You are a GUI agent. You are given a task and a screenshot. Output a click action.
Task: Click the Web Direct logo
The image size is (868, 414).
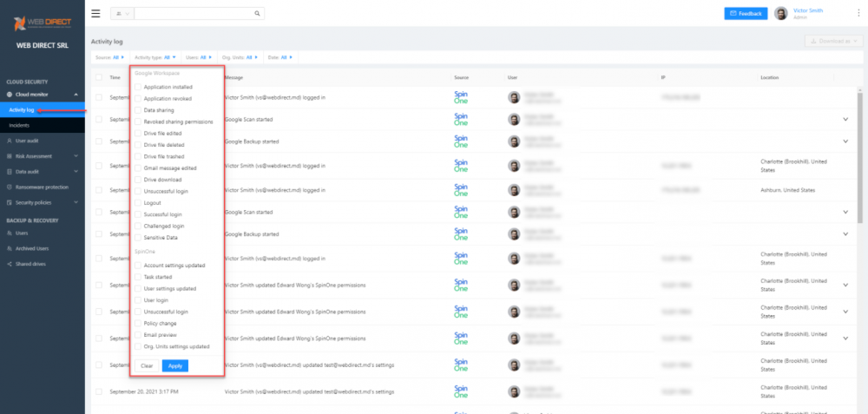(x=43, y=23)
